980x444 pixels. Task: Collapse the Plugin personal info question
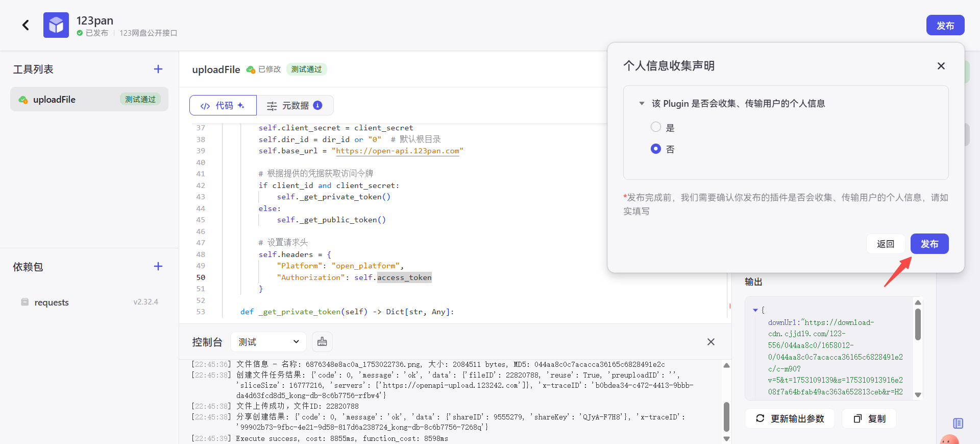[642, 103]
